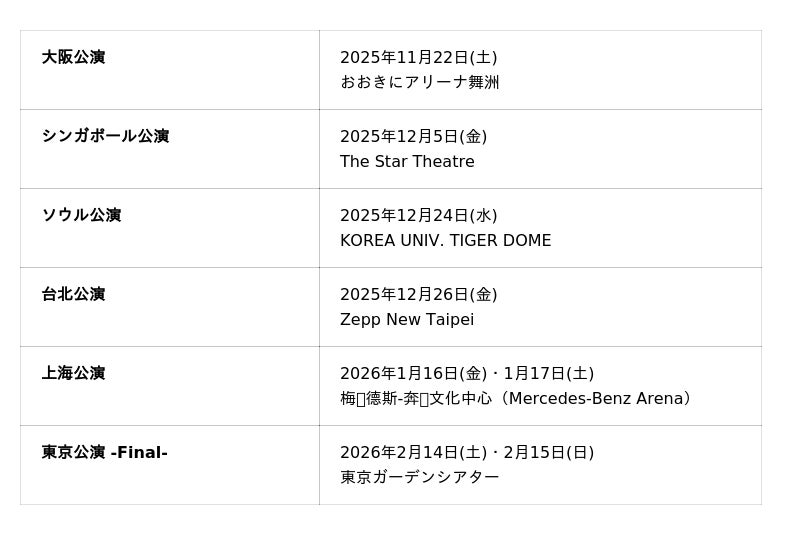The image size is (800, 535).
Task: Click the 台北公演 row heading
Action: click(x=73, y=294)
